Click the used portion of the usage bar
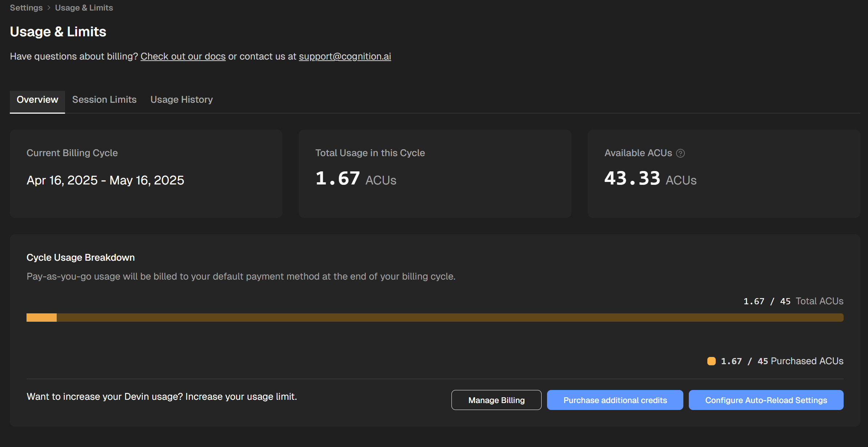This screenshot has height=447, width=868. (41, 318)
